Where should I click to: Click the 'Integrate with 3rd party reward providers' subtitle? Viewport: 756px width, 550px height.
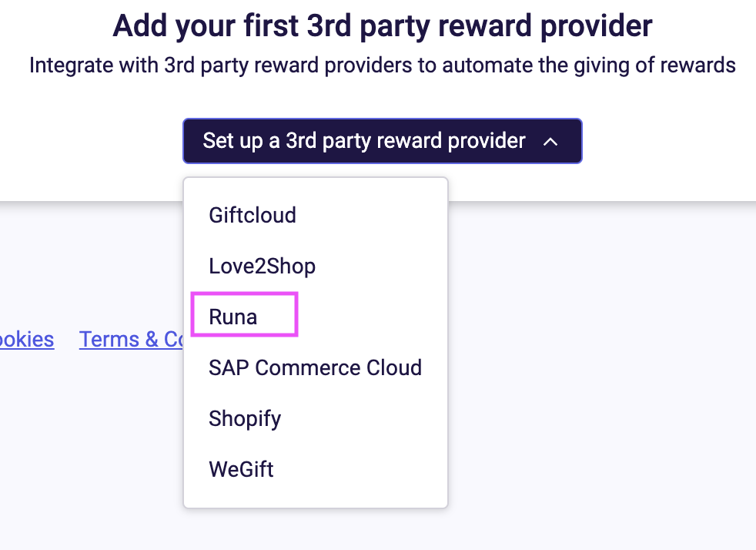pyautogui.click(x=383, y=65)
